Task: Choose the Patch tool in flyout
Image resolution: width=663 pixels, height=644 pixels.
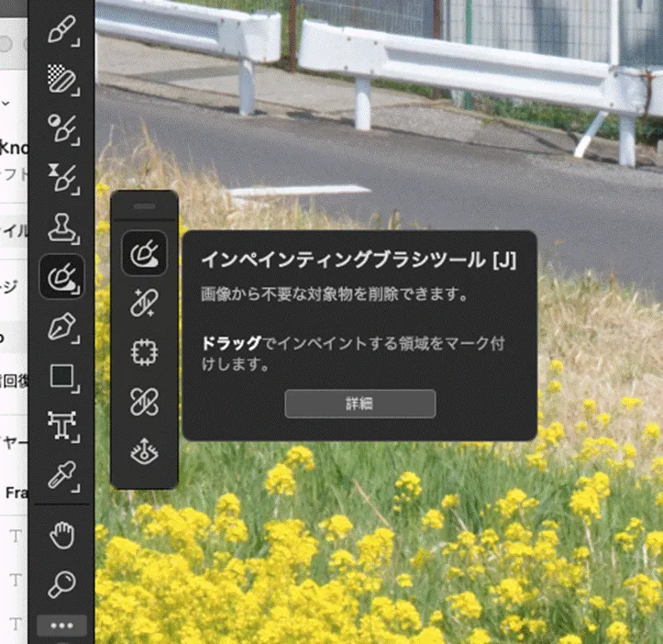Action: [144, 352]
